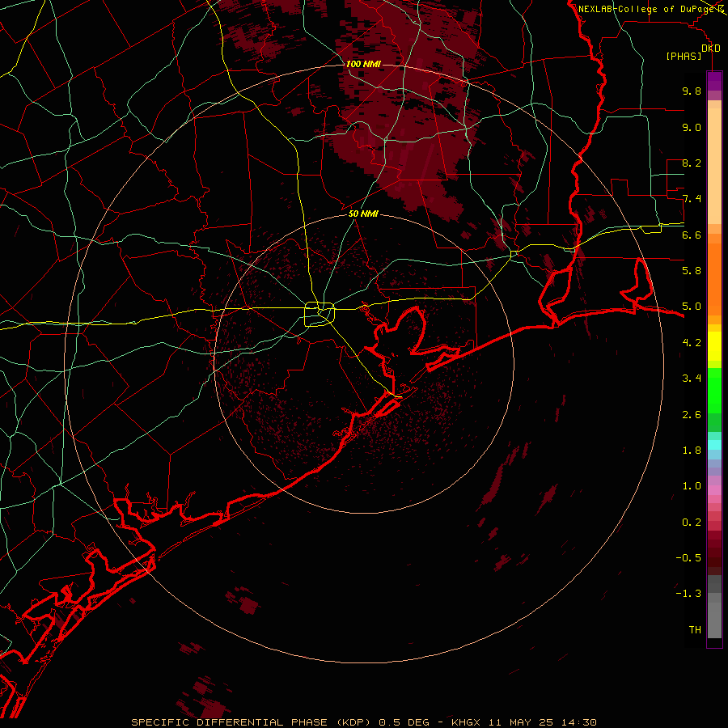
Task: Click the 50 NMI range ring label
Action: [x=363, y=214]
